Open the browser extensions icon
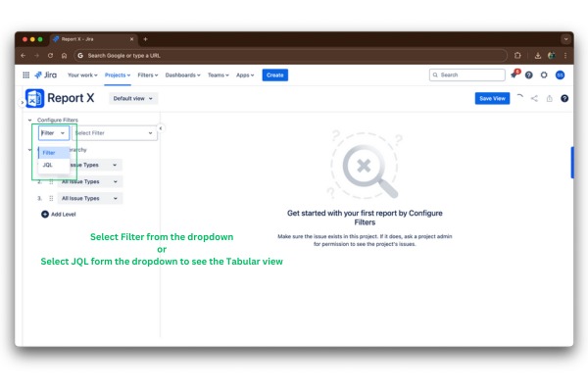 pos(517,56)
